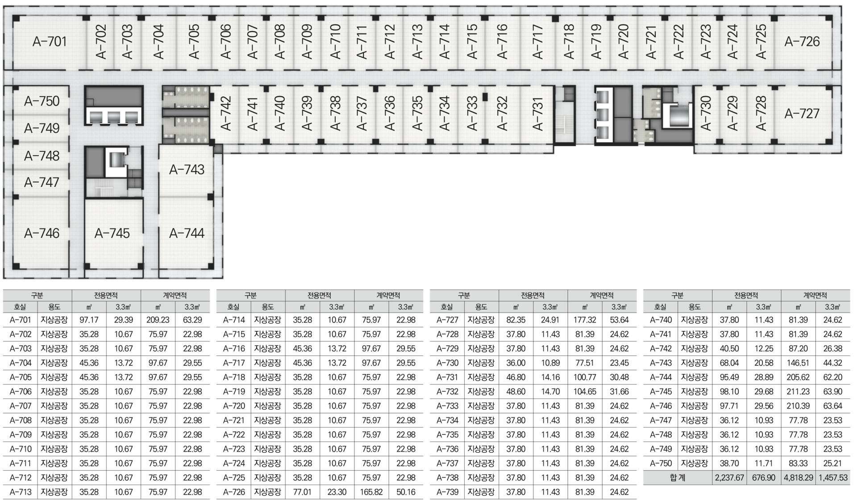857x504 pixels.
Task: Select the 77.01 area value
Action: [x=303, y=492]
